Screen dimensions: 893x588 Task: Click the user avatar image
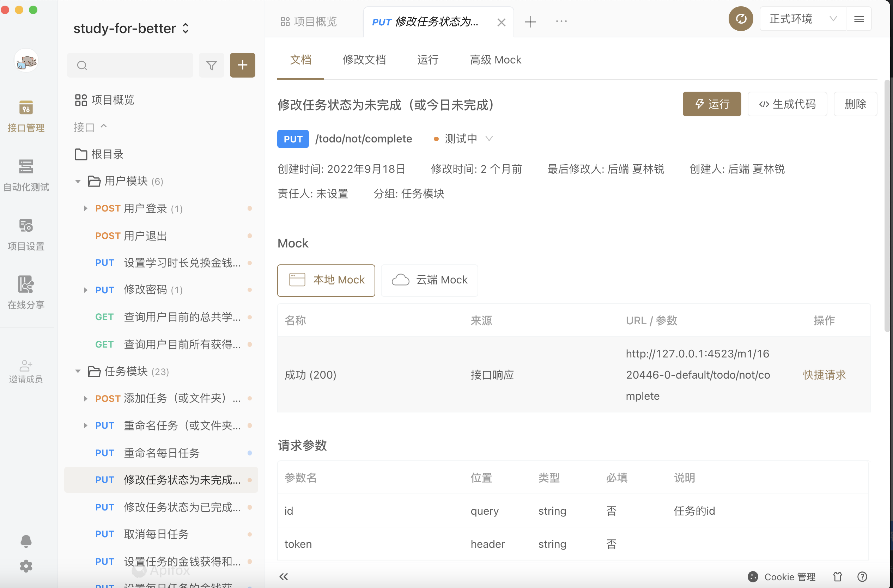tap(26, 60)
